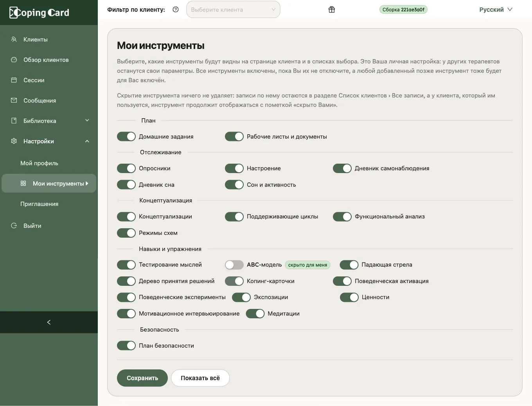Disable the Копинг-карточки toggle
Image resolution: width=532 pixels, height=406 pixels.
[x=234, y=281]
